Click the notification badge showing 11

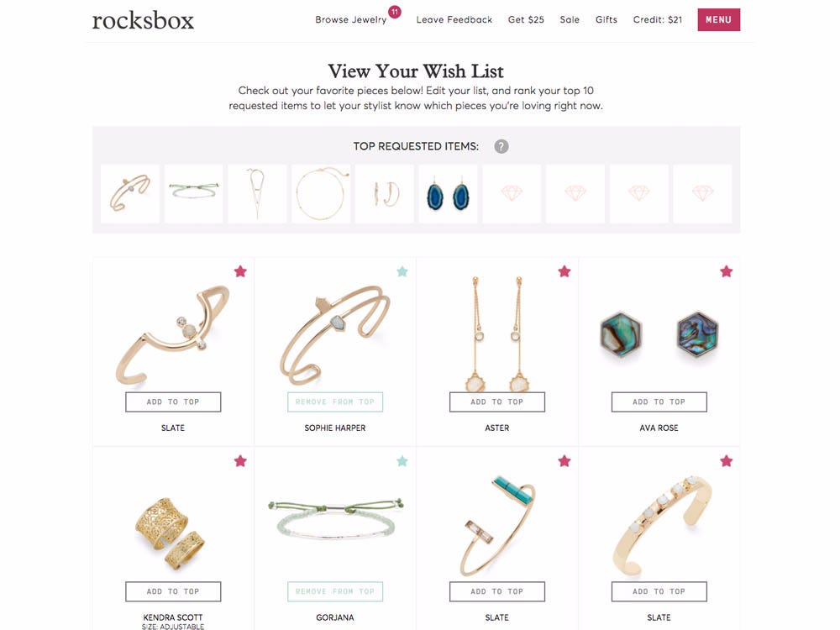395,12
